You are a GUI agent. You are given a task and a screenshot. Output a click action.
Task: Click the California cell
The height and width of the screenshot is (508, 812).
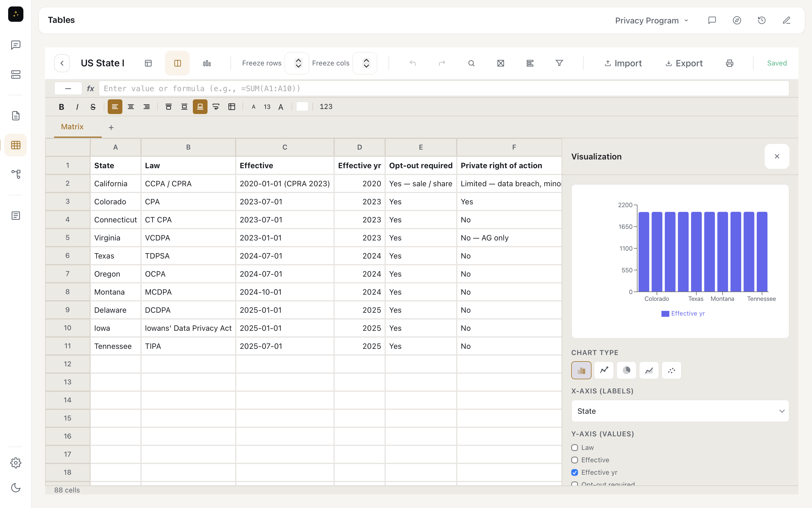coord(115,183)
